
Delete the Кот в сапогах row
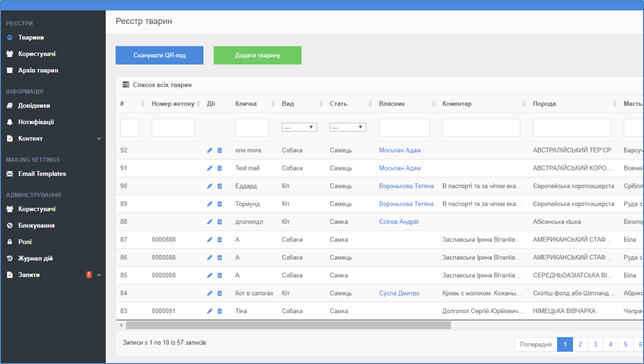(220, 293)
